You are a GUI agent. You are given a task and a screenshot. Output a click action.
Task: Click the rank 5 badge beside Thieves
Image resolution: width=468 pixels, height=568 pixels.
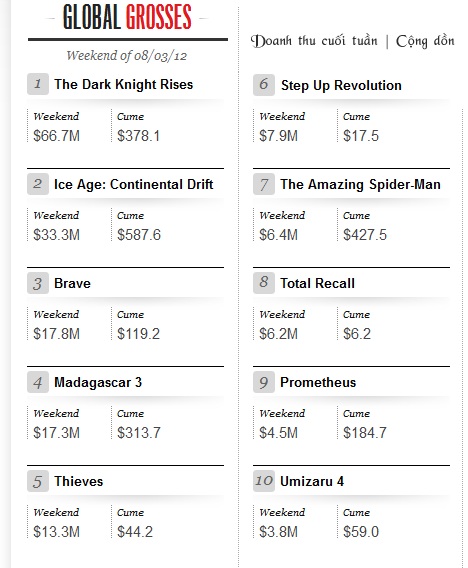[38, 481]
